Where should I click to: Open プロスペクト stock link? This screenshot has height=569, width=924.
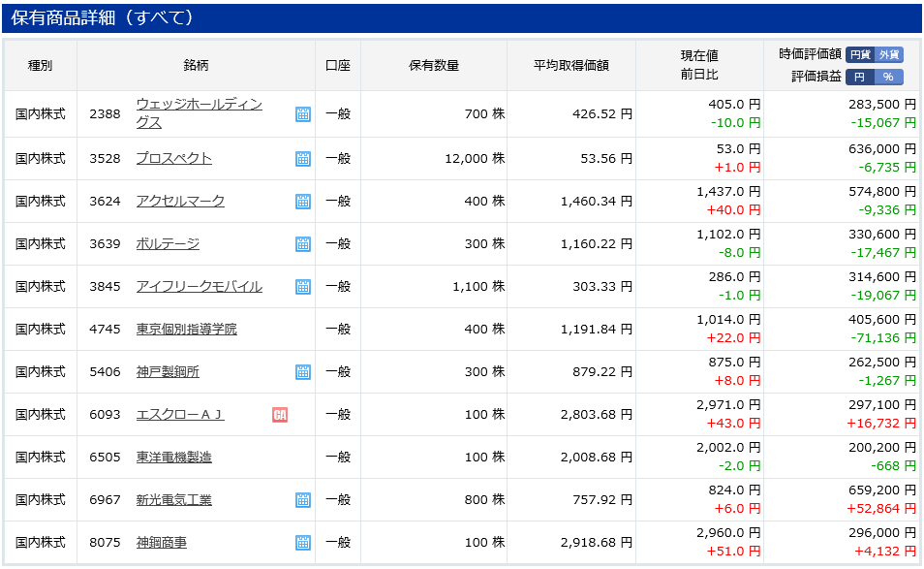pos(173,159)
